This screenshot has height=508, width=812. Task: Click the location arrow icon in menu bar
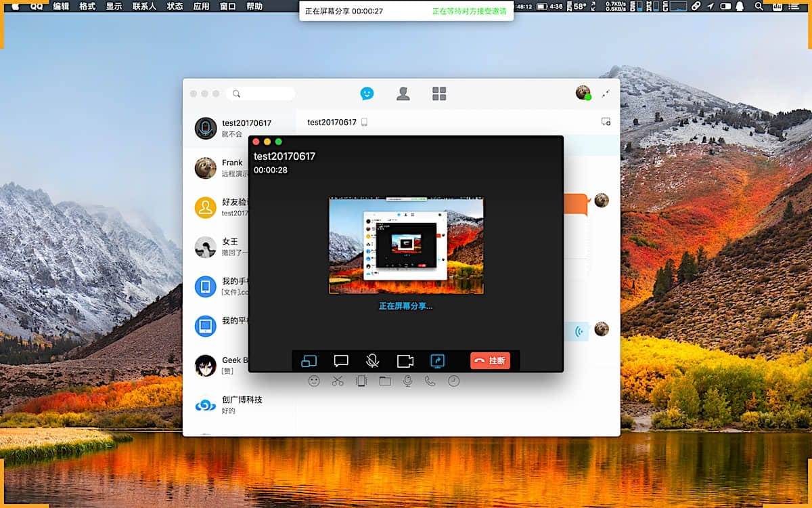710,6
